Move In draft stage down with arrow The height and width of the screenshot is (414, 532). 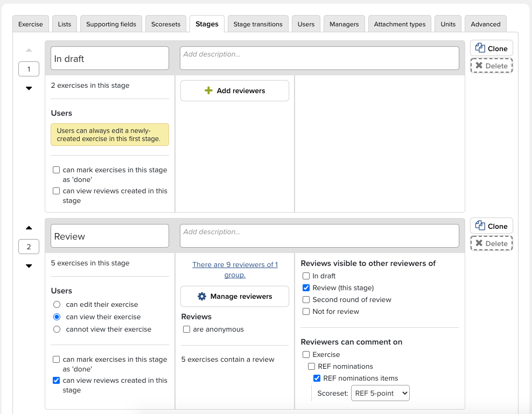(29, 88)
